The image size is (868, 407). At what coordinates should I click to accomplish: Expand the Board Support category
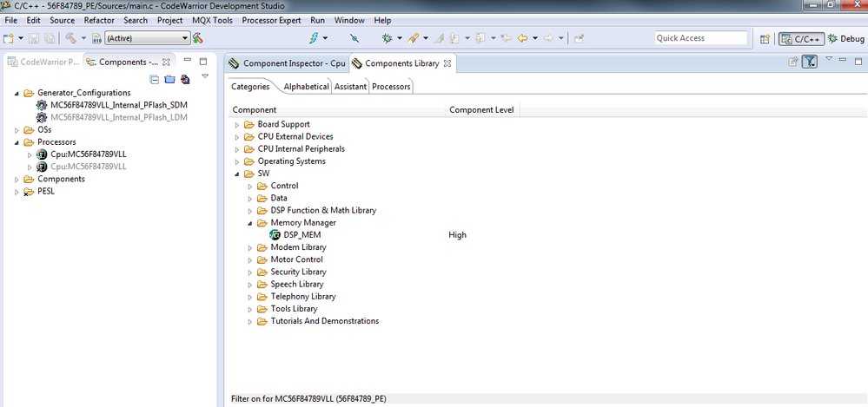pyautogui.click(x=237, y=125)
